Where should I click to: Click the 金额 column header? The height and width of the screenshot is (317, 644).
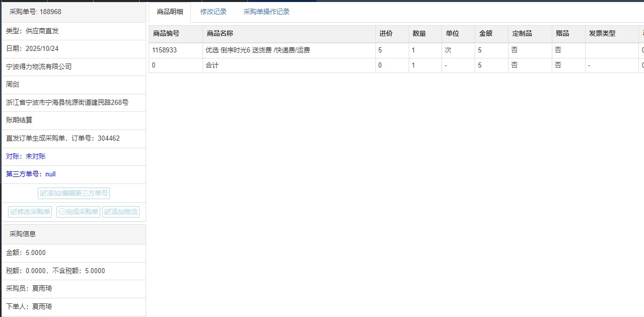tap(485, 34)
